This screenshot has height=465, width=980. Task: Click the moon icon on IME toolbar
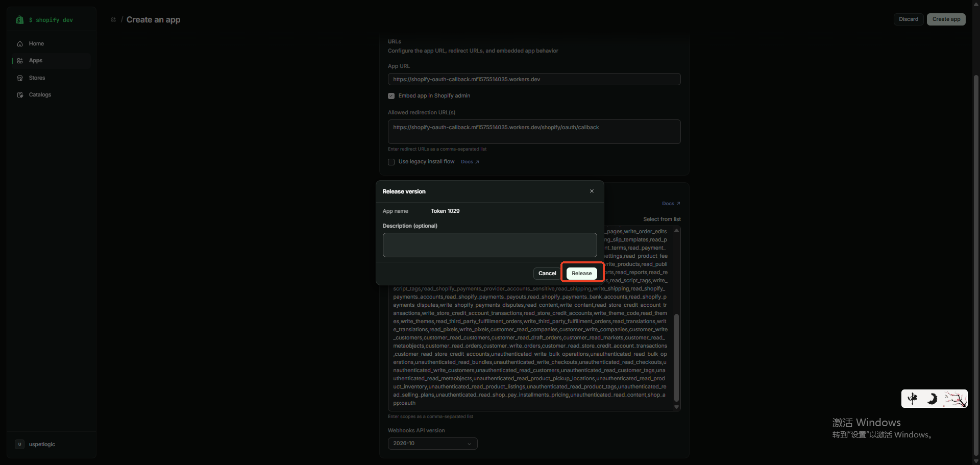tap(933, 399)
